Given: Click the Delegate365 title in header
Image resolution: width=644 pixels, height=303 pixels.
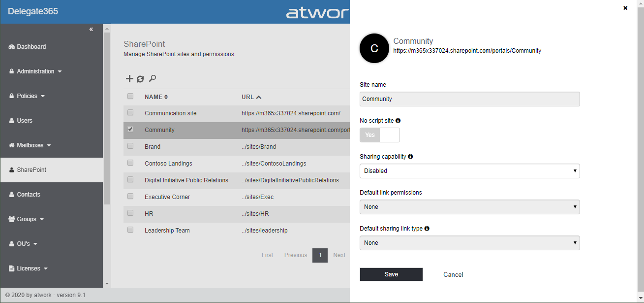Looking at the screenshot, I should pos(33,11).
